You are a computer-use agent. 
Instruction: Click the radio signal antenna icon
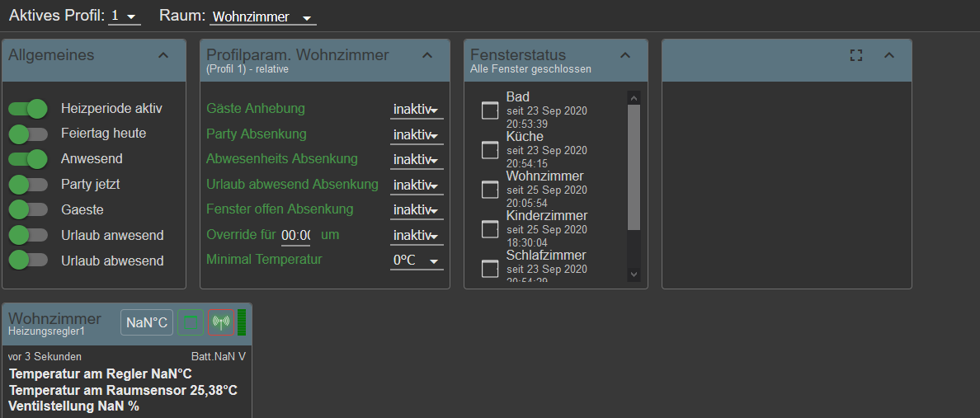tap(220, 322)
